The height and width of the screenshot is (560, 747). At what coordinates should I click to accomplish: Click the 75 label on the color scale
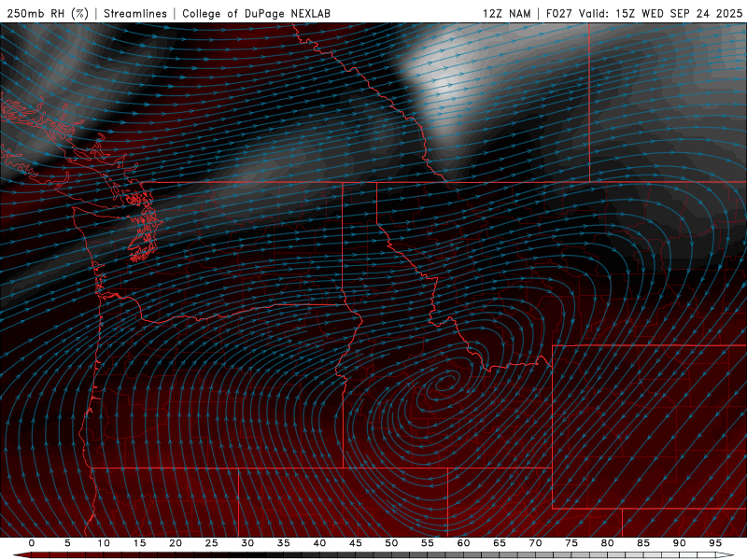(571, 543)
